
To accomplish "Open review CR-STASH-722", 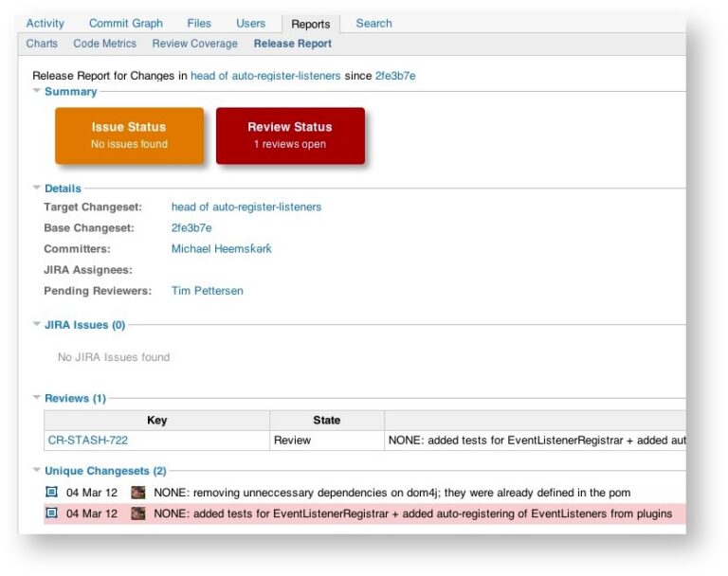I will 88,440.
